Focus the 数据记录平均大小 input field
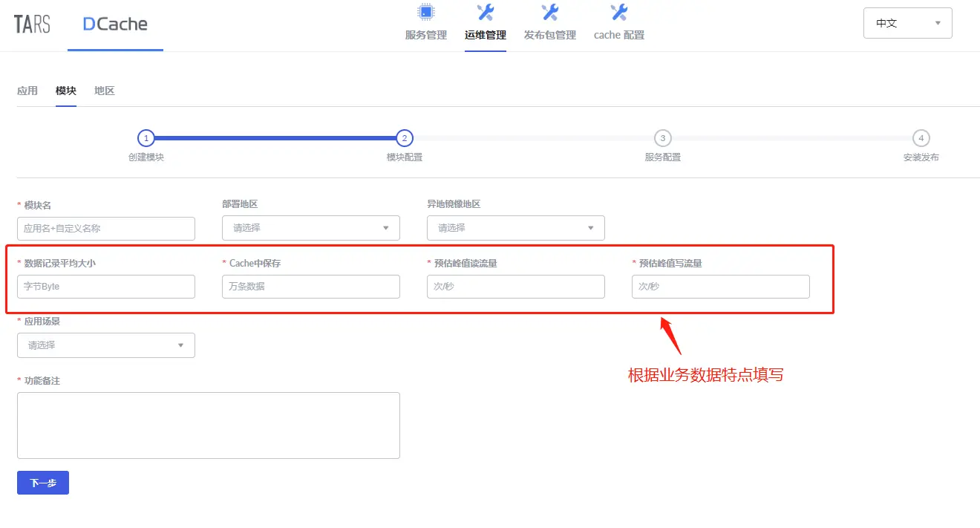This screenshot has height=528, width=980. coord(106,287)
